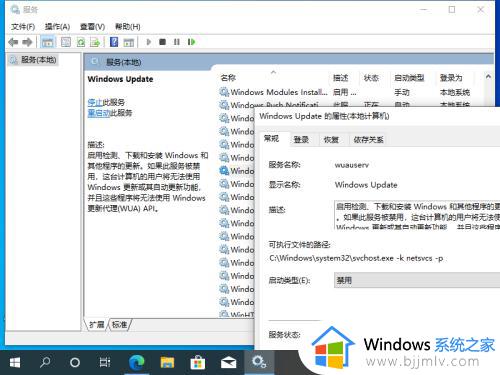Switch to the 标准 view tab

[x=119, y=324]
